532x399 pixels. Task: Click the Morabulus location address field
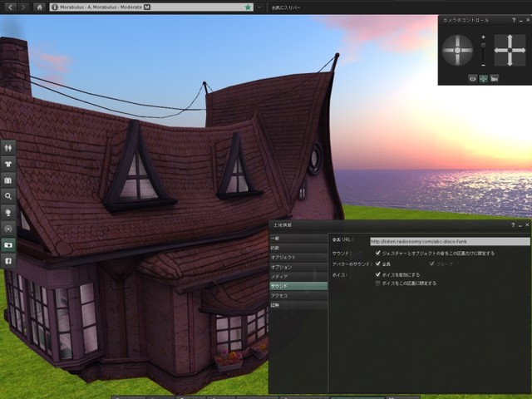click(x=151, y=7)
